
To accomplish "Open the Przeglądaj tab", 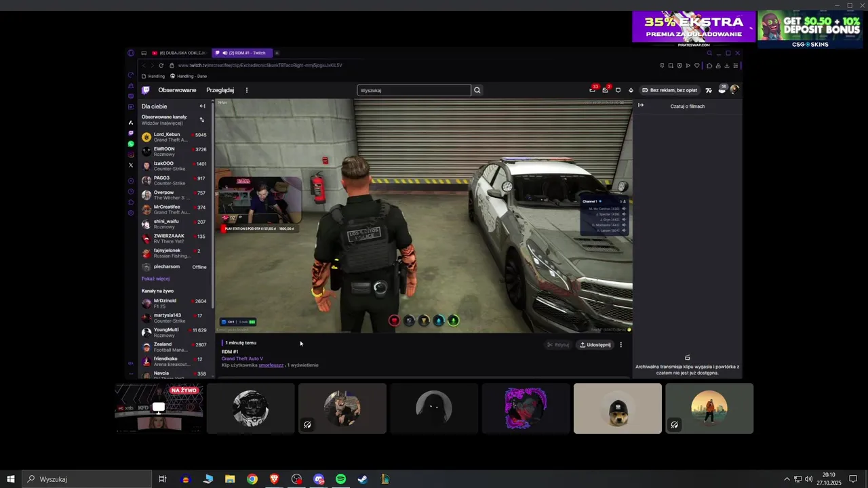I will pyautogui.click(x=220, y=90).
